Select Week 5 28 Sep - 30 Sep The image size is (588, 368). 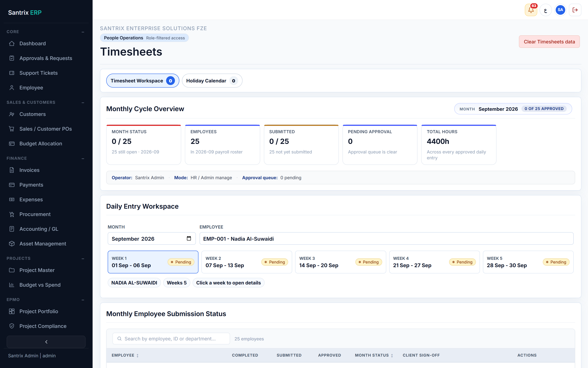pyautogui.click(x=528, y=262)
